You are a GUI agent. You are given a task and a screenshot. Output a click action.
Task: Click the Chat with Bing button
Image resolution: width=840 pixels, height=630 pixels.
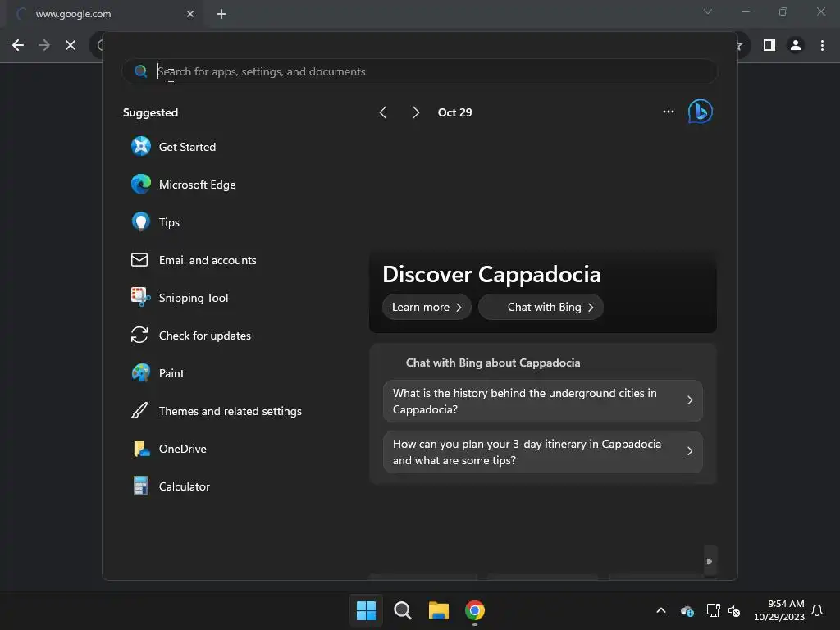(541, 307)
